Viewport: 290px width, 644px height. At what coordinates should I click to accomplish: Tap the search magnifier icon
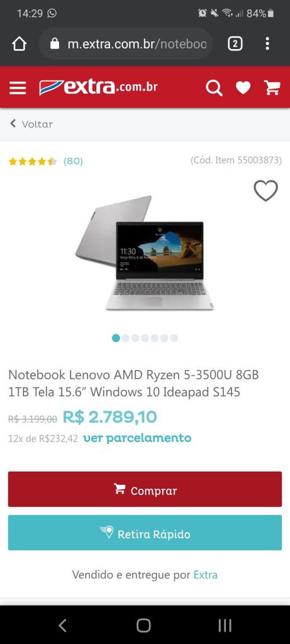[x=214, y=88]
